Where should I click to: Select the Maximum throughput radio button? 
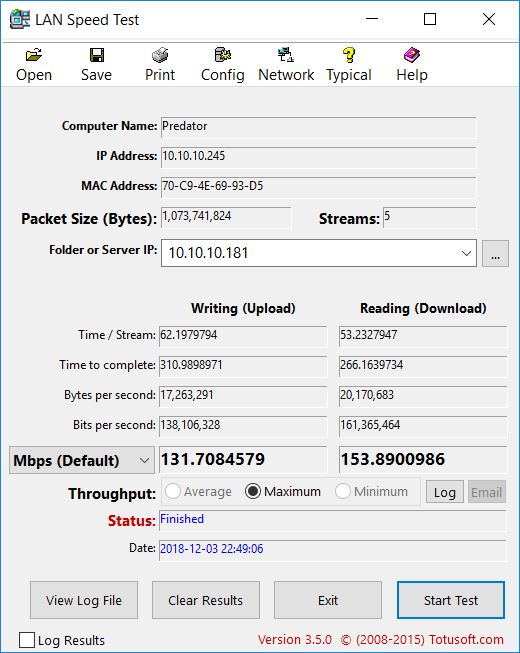coord(253,491)
